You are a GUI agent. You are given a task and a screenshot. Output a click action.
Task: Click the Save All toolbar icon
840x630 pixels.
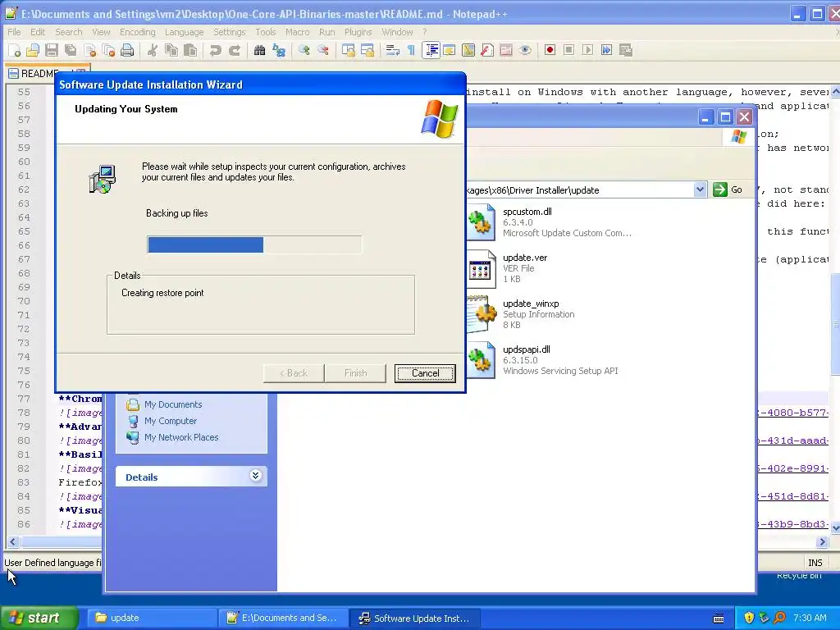point(71,50)
